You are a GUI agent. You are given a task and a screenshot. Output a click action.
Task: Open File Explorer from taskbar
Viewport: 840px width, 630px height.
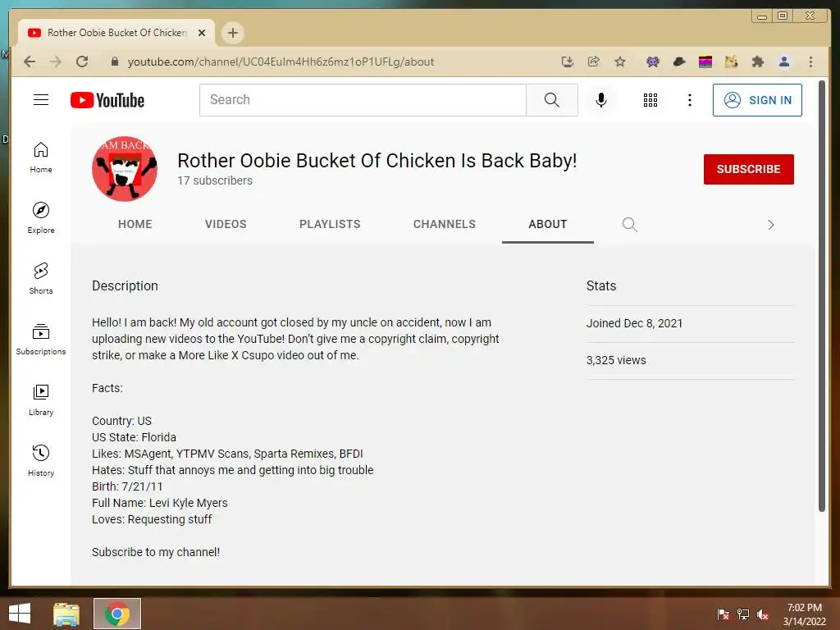point(66,614)
